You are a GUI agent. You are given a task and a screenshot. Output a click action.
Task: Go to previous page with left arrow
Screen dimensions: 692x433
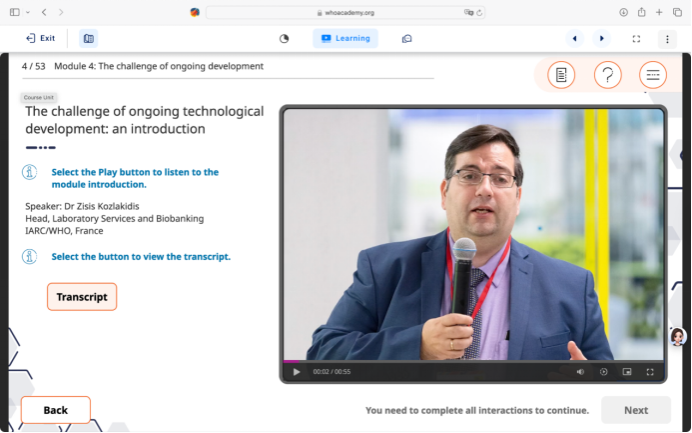click(574, 38)
